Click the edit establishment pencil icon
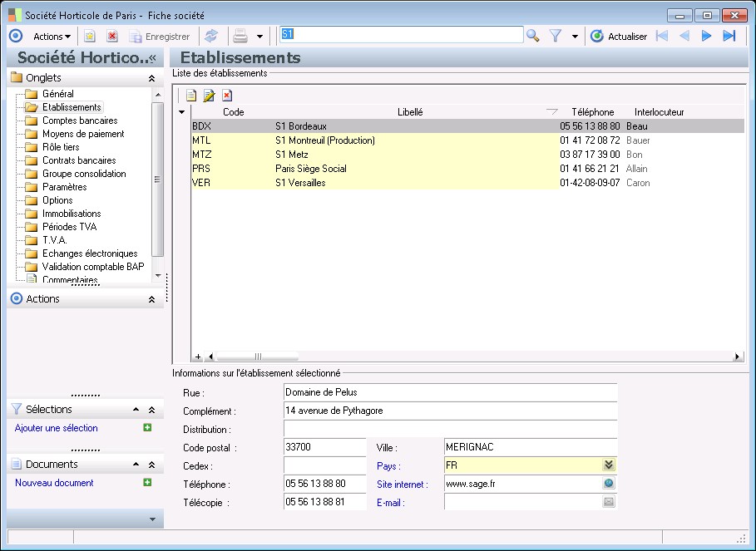This screenshot has height=551, width=756. click(x=209, y=96)
